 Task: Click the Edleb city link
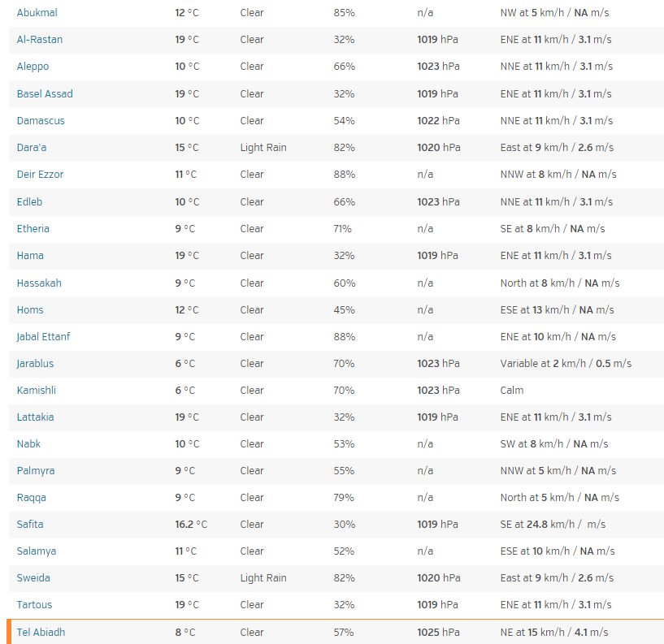click(29, 202)
